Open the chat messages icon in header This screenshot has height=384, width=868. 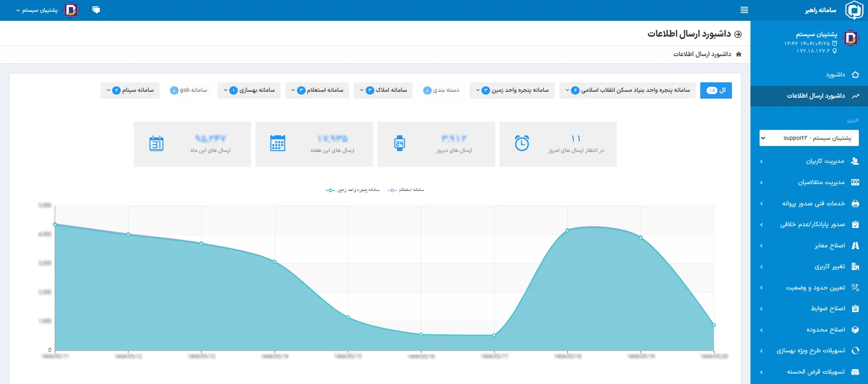coord(96,10)
